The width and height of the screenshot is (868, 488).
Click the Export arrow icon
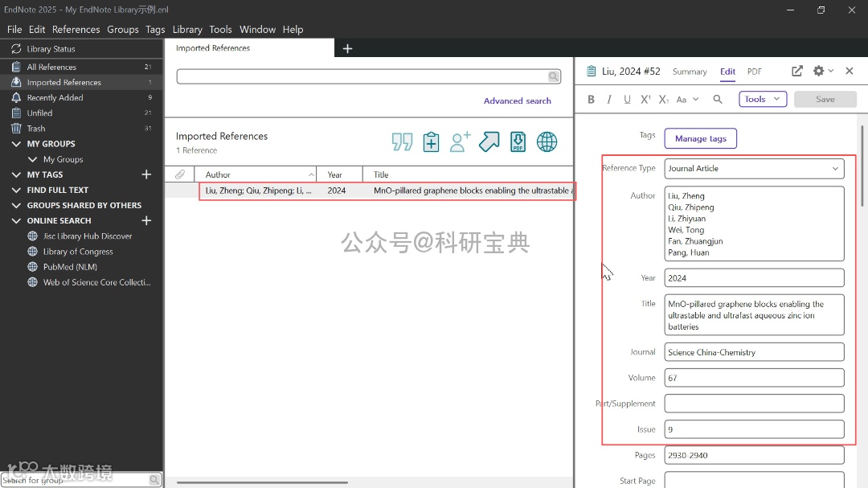[x=489, y=141]
